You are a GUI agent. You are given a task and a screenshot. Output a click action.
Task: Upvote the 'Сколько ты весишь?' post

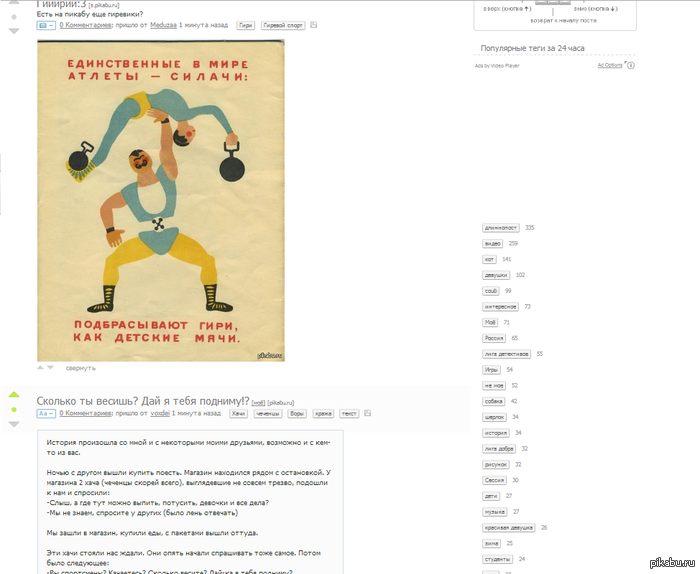(14, 394)
